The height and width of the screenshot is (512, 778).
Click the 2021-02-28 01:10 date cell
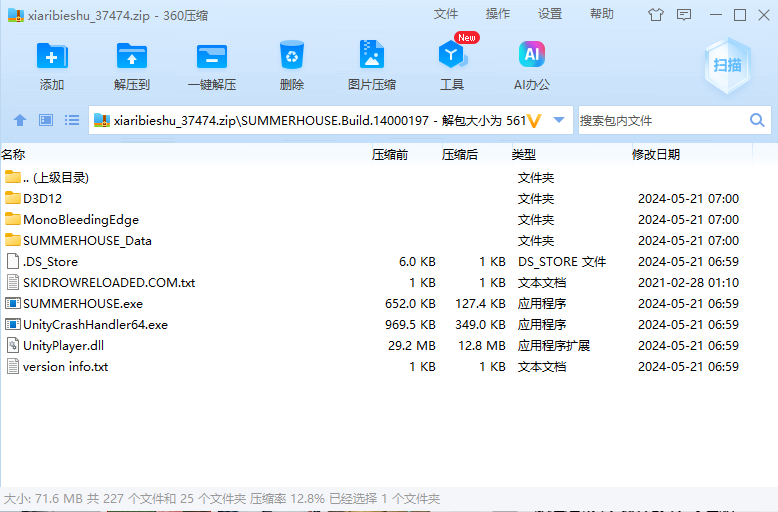point(688,282)
